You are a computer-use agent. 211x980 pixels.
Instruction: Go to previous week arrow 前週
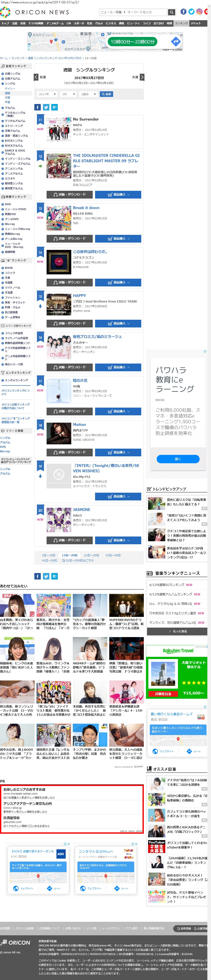tap(36, 77)
